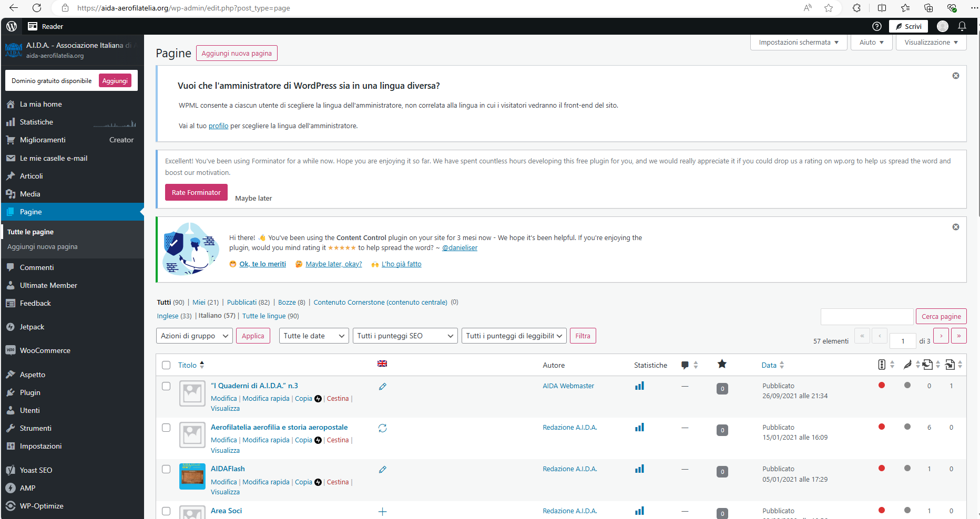View statistics for Quaderni n.3 page
Screen dimensions: 980x519
639,386
